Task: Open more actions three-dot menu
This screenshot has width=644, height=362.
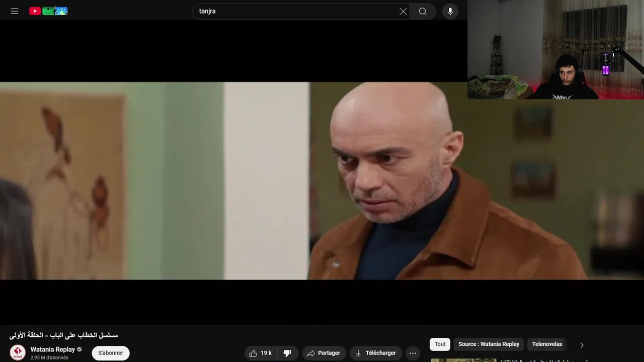Action: 413,353
